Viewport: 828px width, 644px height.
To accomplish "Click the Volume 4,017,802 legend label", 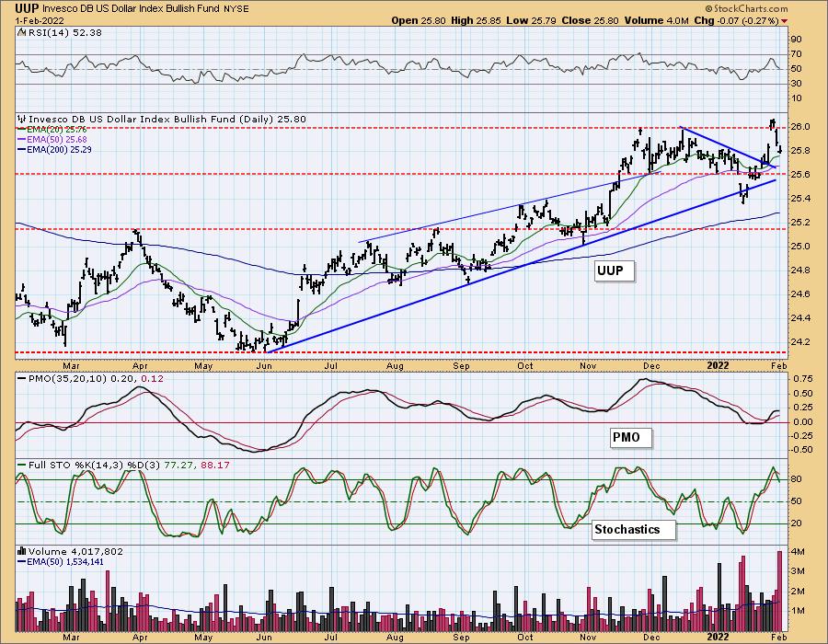I will coord(75,552).
